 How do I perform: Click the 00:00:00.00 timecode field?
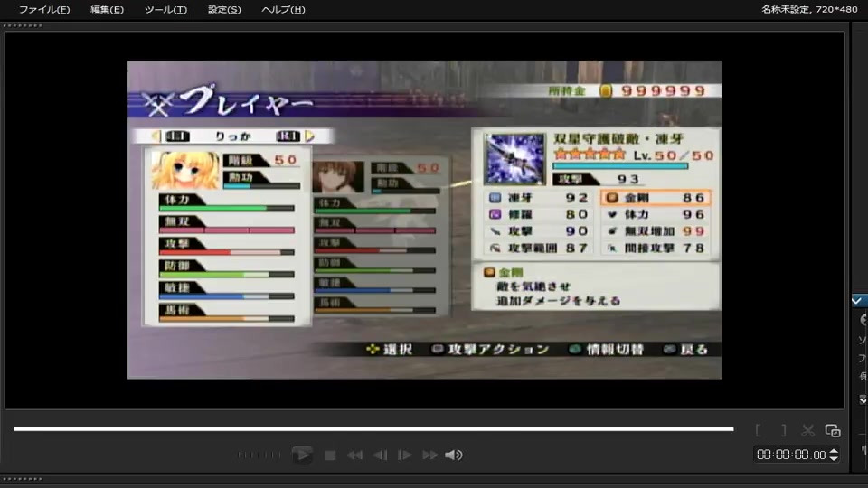click(x=791, y=455)
